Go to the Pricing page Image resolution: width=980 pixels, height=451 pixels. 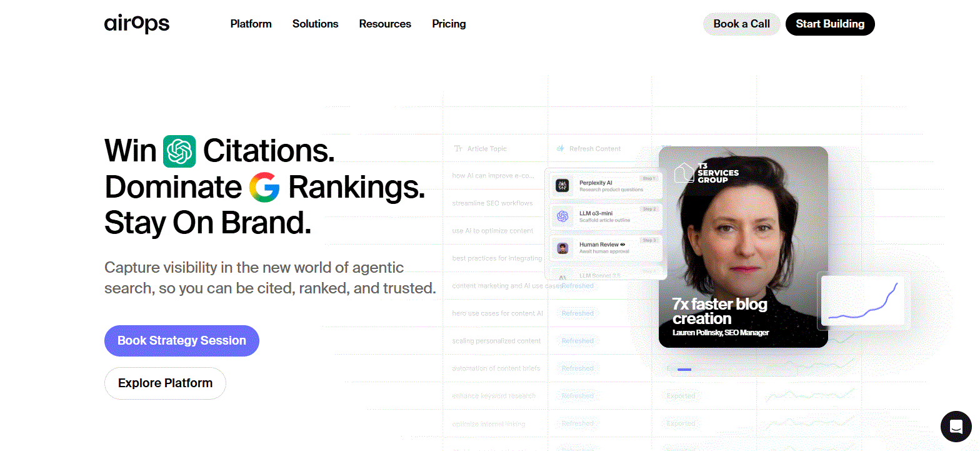[449, 24]
